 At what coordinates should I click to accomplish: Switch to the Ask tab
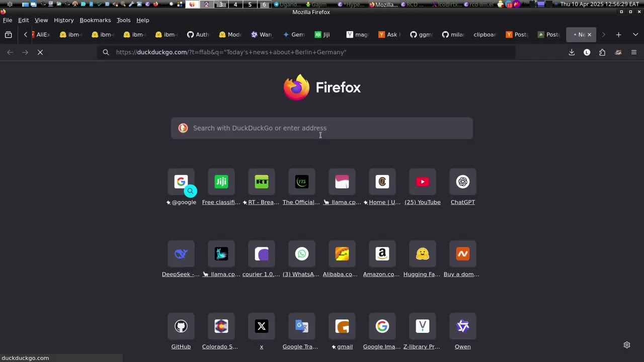[389, 35]
